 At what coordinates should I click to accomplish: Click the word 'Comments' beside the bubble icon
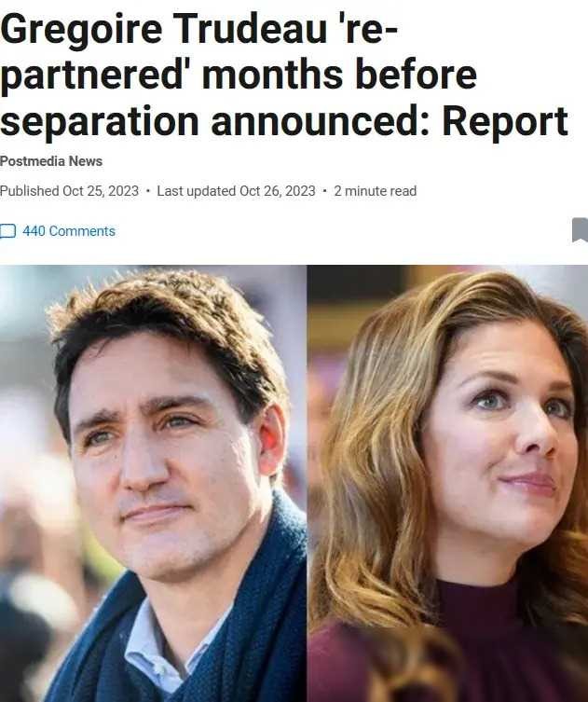pos(82,231)
